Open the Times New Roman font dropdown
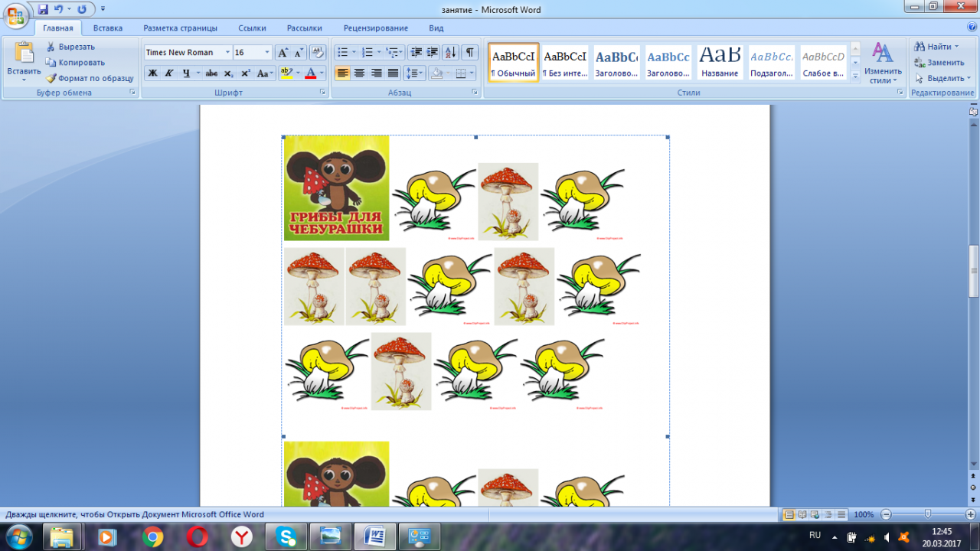Screen dimensions: 980x551 [227, 52]
